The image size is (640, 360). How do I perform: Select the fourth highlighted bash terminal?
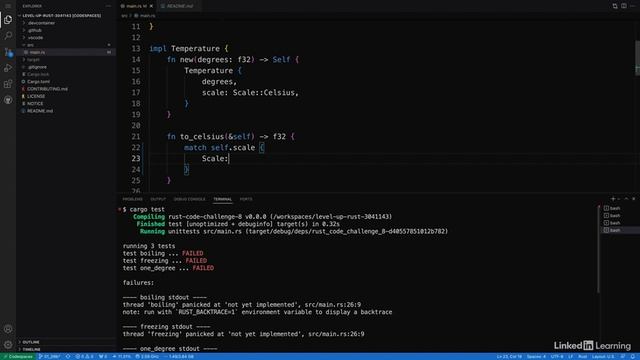(x=620, y=230)
